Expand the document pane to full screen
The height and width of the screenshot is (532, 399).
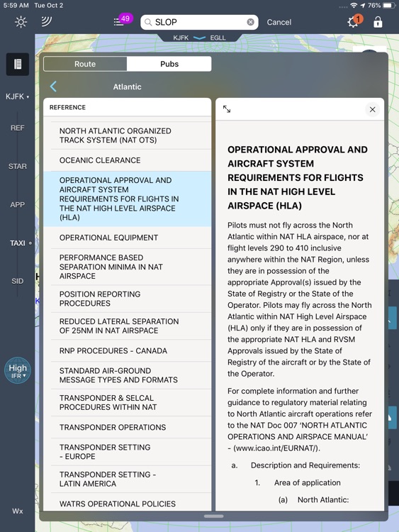pos(227,109)
